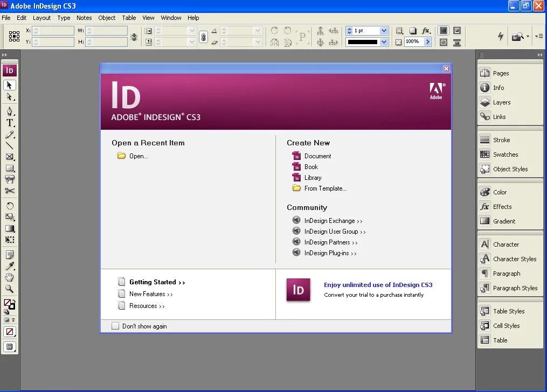Open the File menu
This screenshot has width=547, height=392.
click(x=6, y=18)
